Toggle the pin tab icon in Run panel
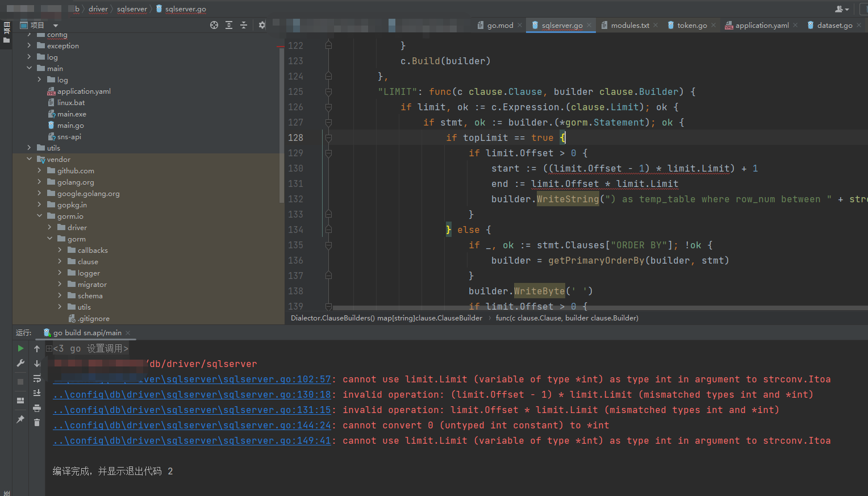The width and height of the screenshot is (868, 496). coord(20,419)
